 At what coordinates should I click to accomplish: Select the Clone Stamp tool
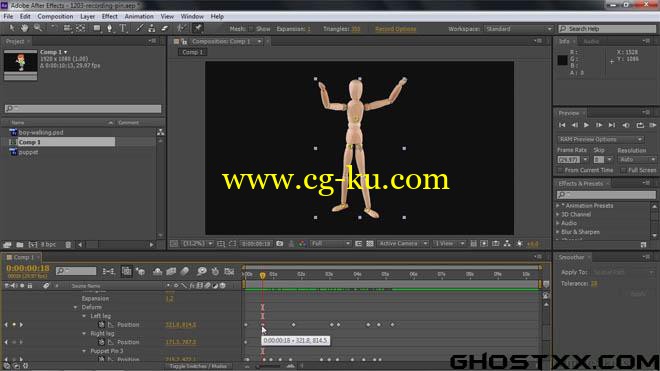152,28
